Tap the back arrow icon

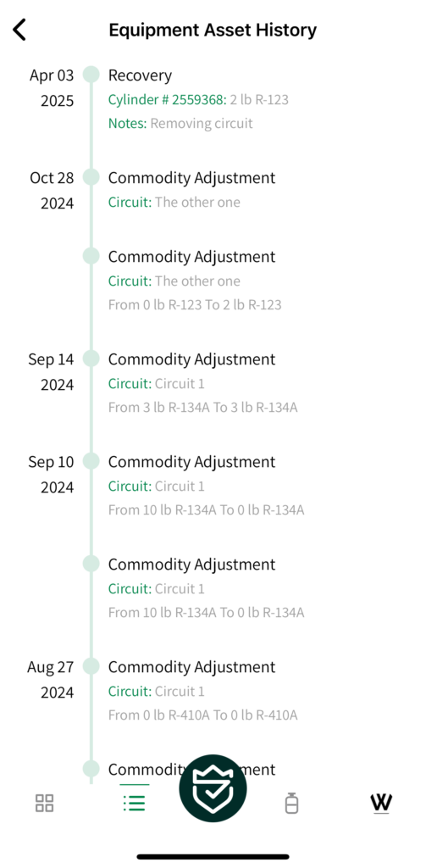click(19, 30)
